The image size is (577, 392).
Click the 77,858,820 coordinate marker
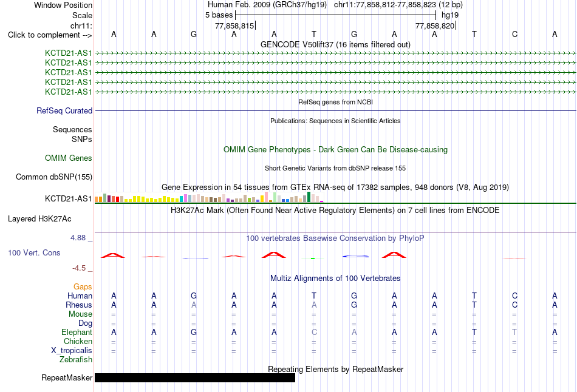point(435,25)
